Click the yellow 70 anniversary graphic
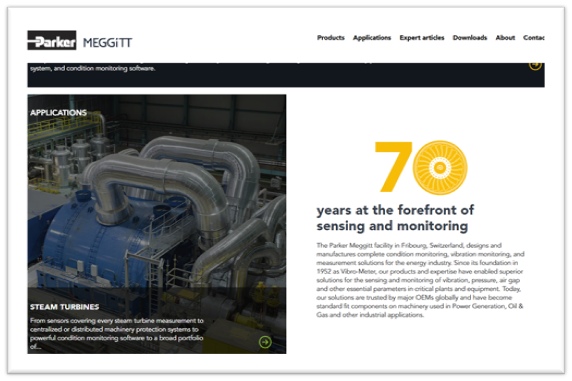Viewport: 572px width, 381px height. [x=421, y=168]
